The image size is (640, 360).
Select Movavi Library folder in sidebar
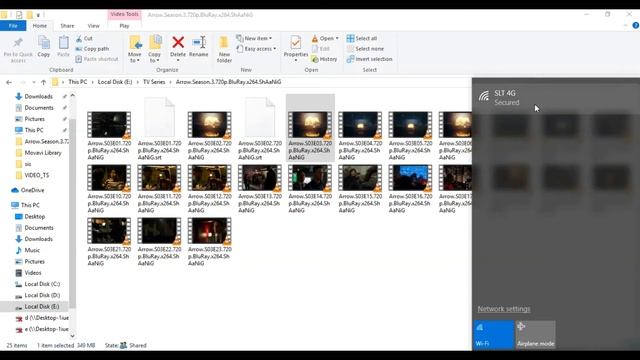tap(42, 153)
